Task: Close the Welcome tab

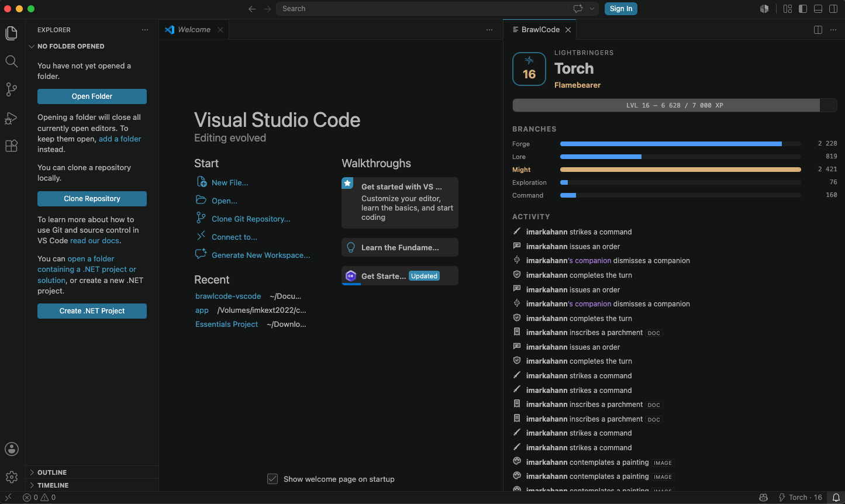Action: pyautogui.click(x=220, y=30)
